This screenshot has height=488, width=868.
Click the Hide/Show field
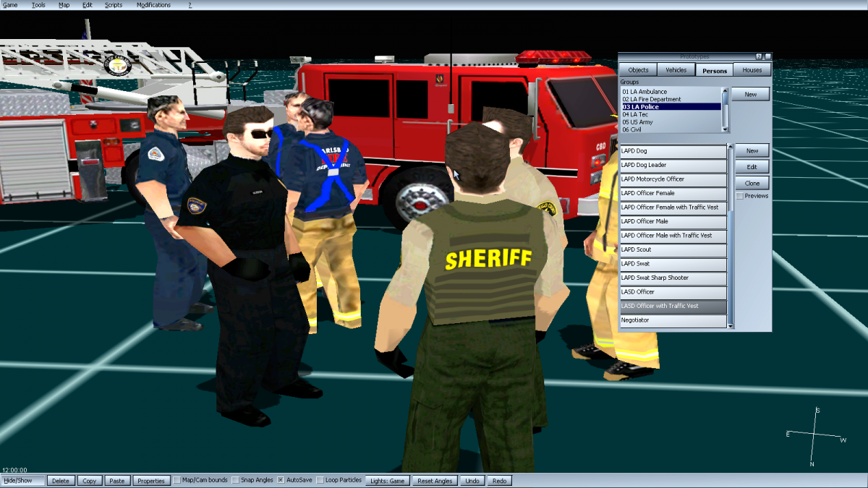click(x=23, y=481)
